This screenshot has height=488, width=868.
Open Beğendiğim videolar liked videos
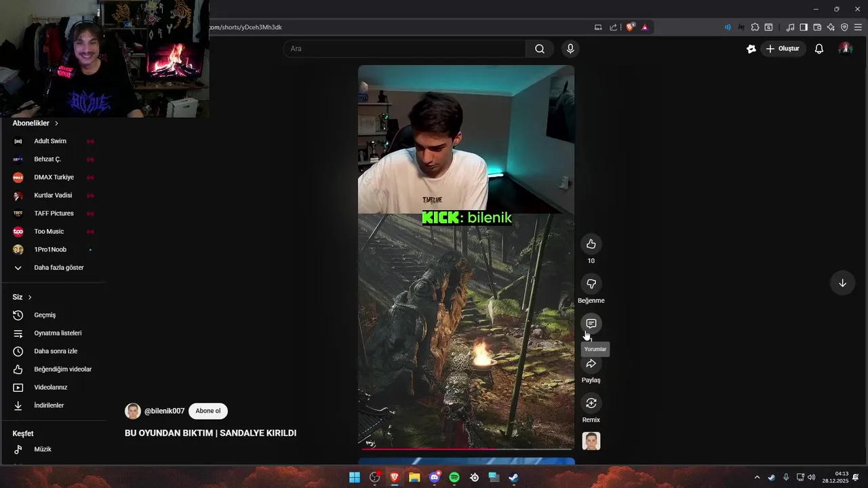[x=53, y=369]
